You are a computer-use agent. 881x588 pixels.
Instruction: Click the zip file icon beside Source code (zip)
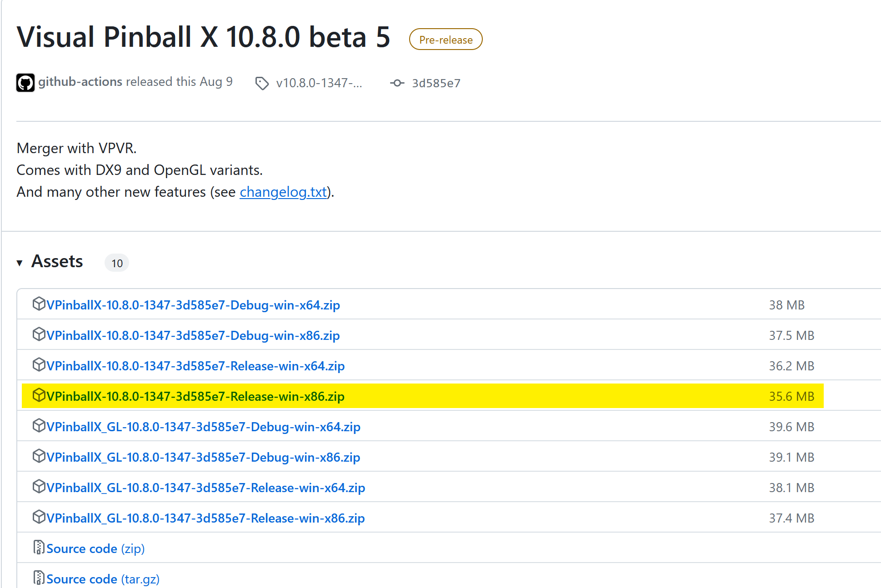pyautogui.click(x=40, y=548)
